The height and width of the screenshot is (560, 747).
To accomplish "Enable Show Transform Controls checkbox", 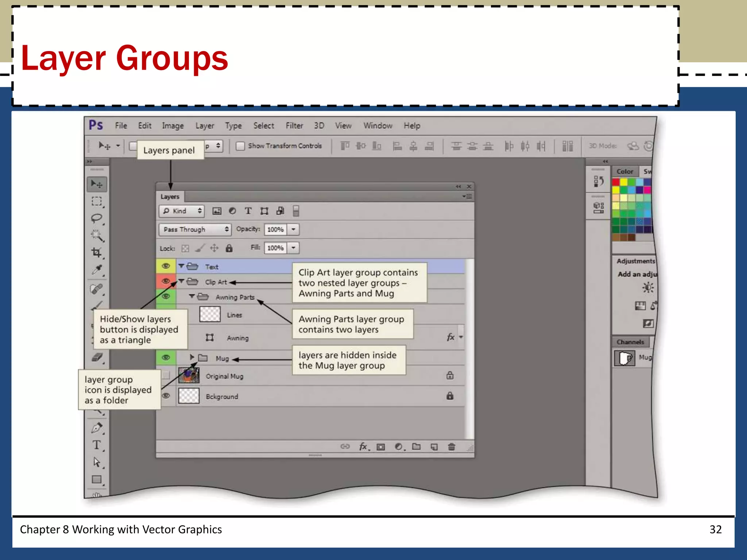I will [x=240, y=146].
